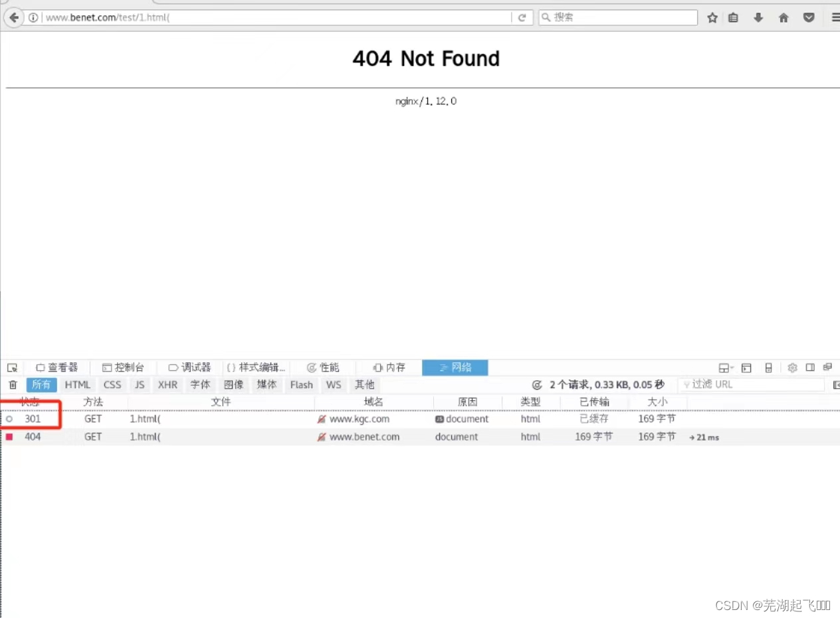Switch to the 控制台 console tab
Screen dimensions: 840x618
pos(125,367)
